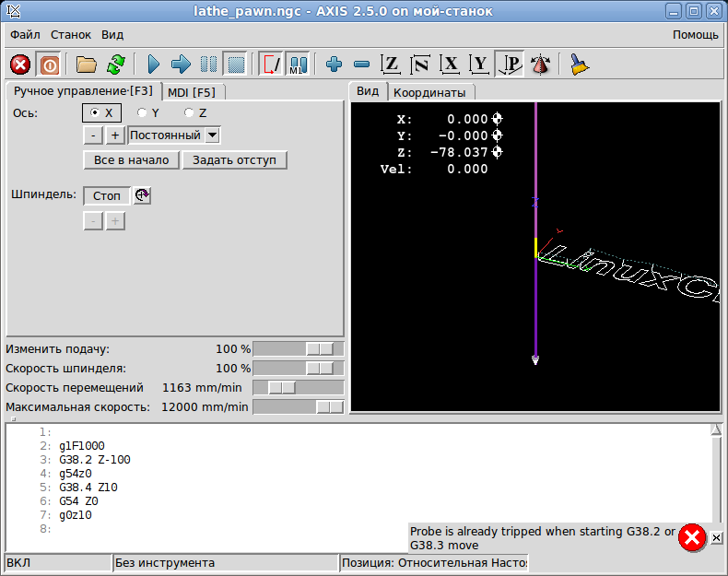The height and width of the screenshot is (576, 728).
Task: Toggle the machine power button
Action: tap(49, 65)
